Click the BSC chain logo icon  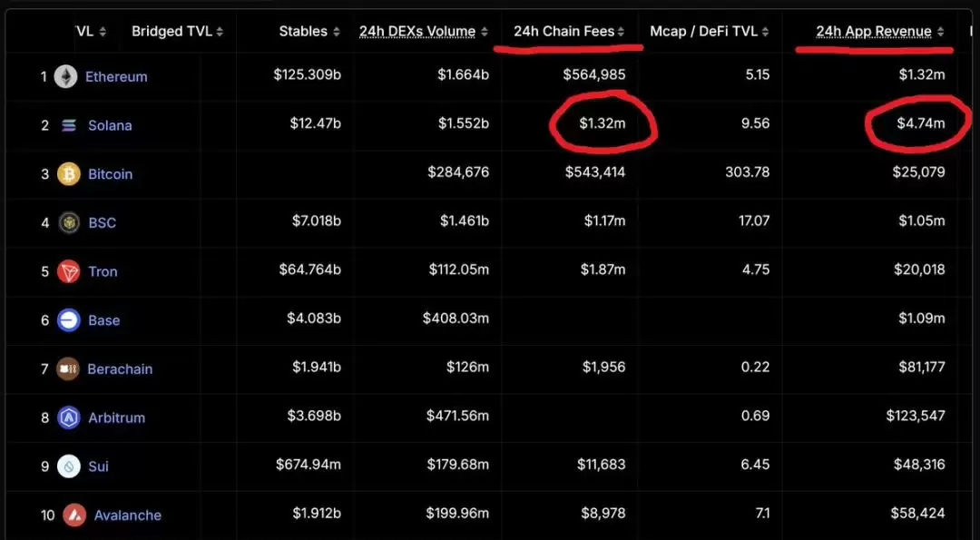[69, 222]
